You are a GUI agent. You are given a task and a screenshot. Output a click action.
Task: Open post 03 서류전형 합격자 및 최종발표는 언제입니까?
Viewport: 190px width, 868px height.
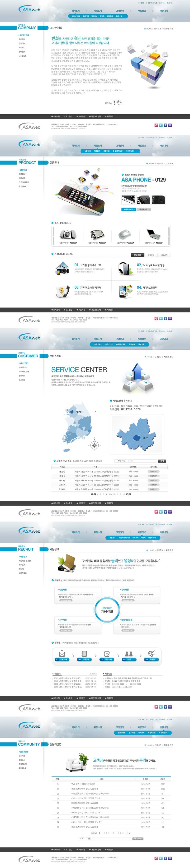[90, 794]
